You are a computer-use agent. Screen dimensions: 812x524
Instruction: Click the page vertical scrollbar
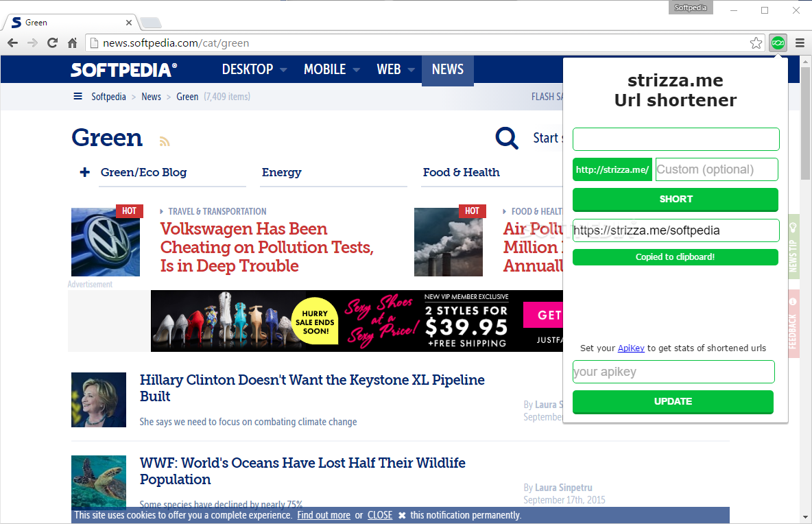[x=804, y=123]
